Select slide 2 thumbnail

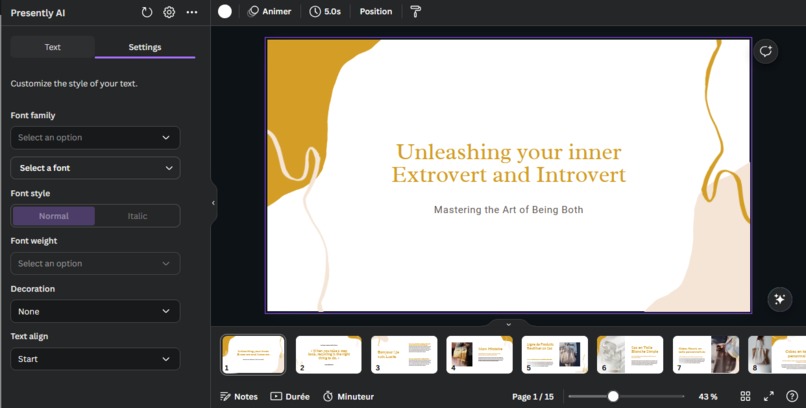tap(328, 355)
